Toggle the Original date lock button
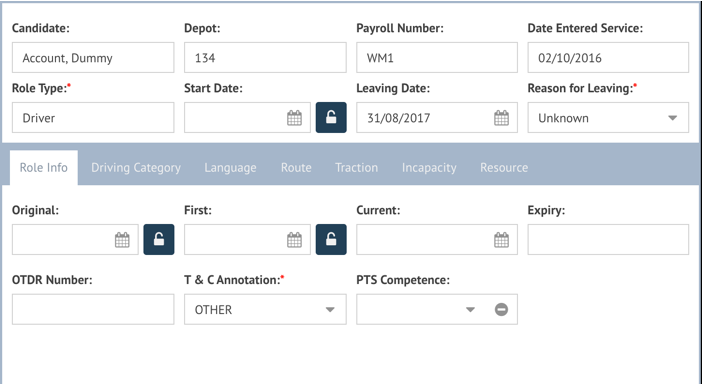The width and height of the screenshot is (702, 384). (158, 239)
